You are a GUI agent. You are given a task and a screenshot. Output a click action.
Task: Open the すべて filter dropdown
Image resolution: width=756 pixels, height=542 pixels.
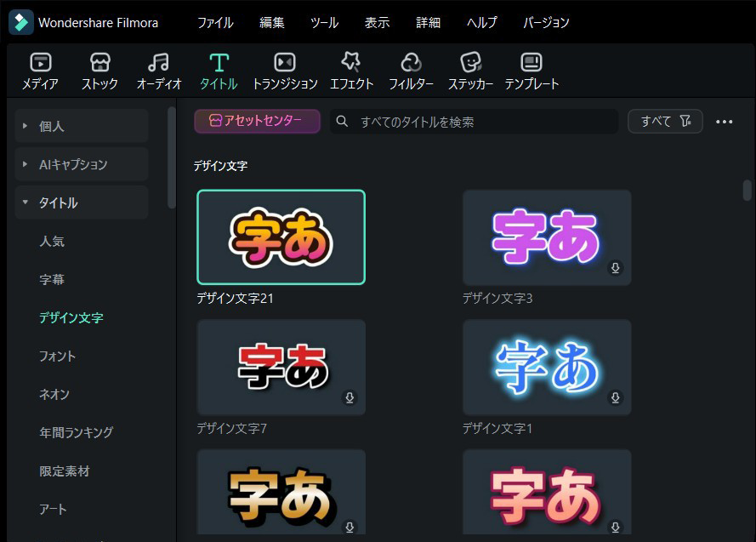click(x=665, y=121)
